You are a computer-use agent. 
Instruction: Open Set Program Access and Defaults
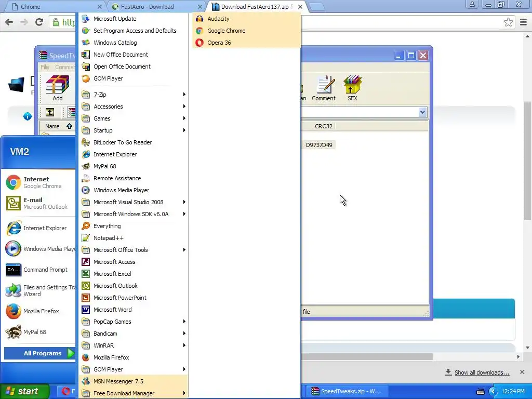tap(134, 31)
